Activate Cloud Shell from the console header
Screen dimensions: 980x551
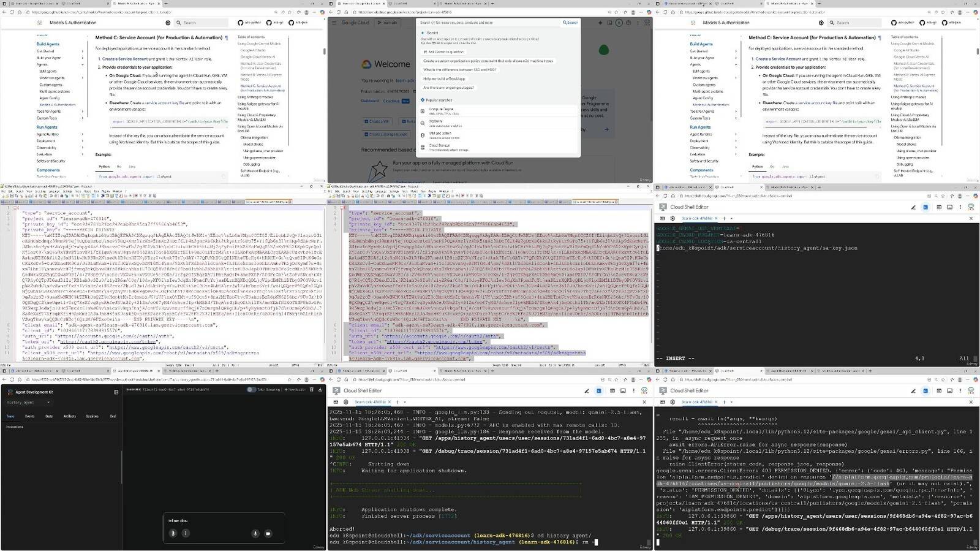(x=609, y=23)
